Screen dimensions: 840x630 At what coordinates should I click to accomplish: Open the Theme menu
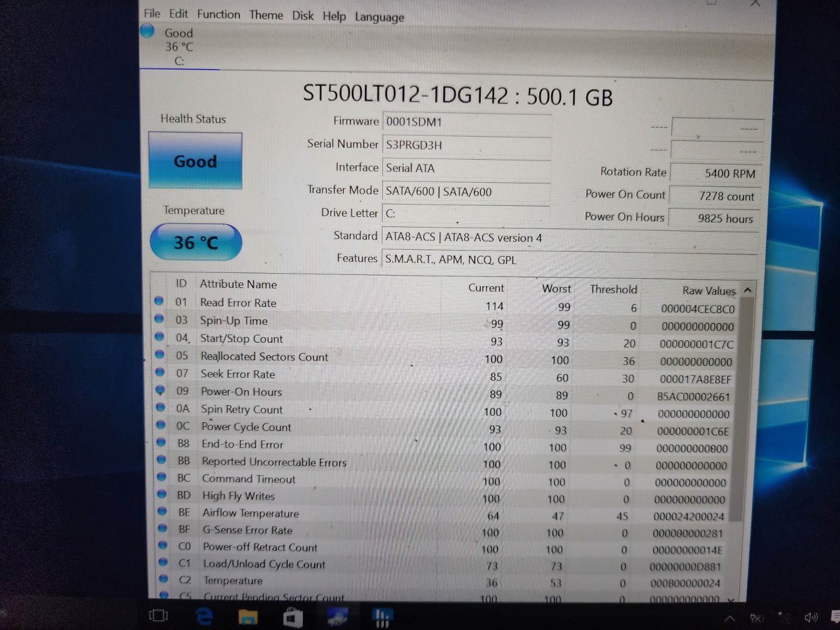[x=266, y=15]
